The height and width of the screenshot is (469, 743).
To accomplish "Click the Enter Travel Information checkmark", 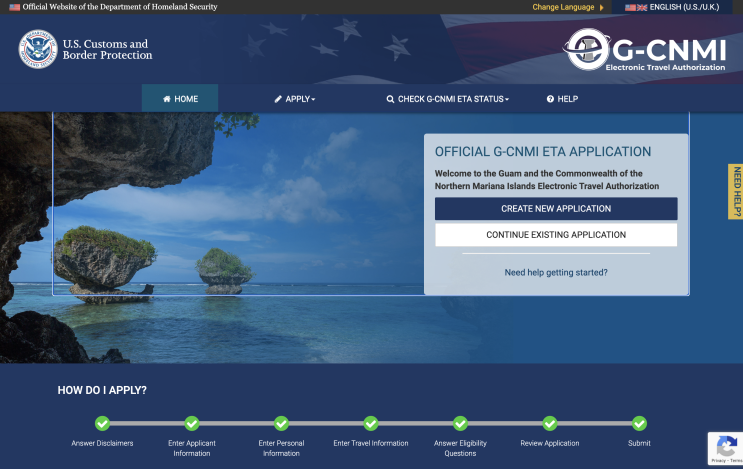I will 371,423.
